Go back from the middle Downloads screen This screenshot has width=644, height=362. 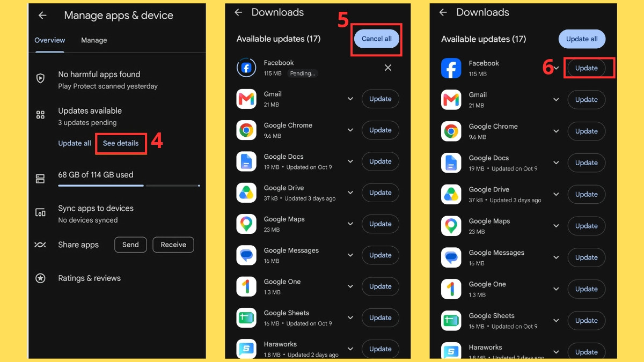point(239,12)
